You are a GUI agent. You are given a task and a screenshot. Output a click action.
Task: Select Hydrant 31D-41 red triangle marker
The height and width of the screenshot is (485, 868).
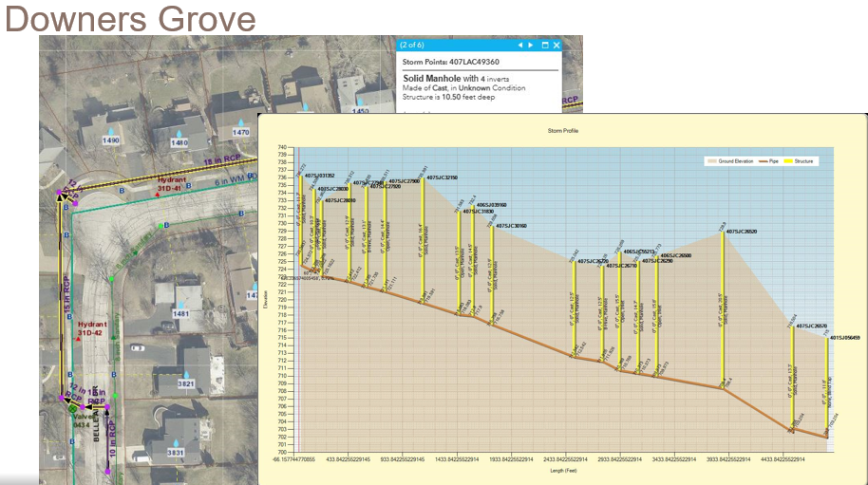coord(158,195)
